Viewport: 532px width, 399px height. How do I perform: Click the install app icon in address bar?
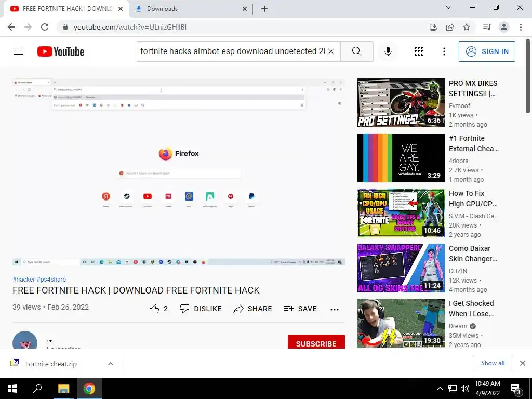[433, 27]
